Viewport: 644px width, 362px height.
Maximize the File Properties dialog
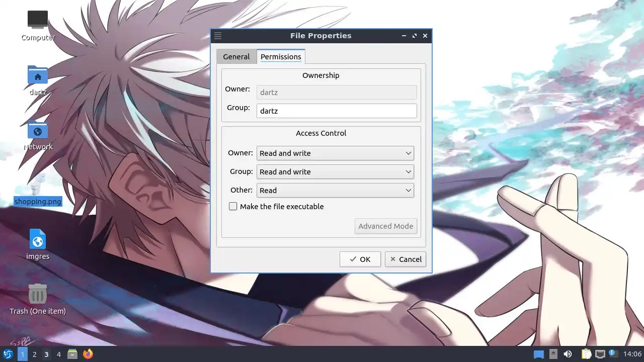[415, 36]
